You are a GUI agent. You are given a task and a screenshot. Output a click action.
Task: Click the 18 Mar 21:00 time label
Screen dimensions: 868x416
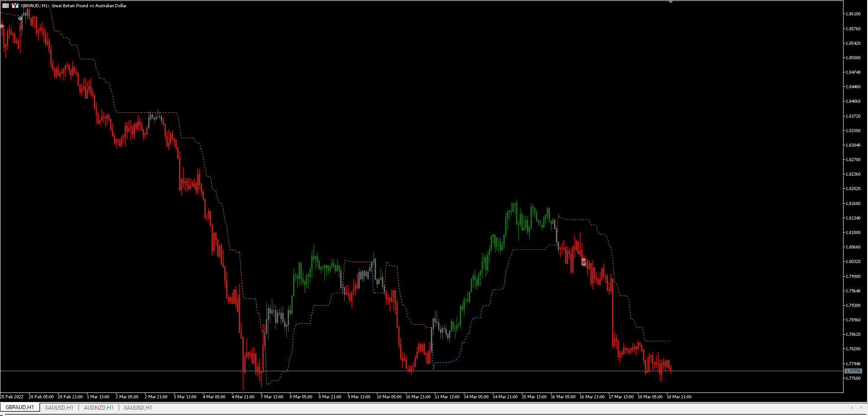tap(680, 397)
